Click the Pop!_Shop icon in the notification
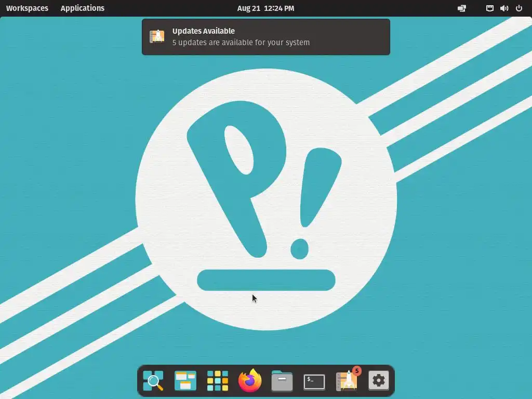The height and width of the screenshot is (399, 532). pos(157,36)
